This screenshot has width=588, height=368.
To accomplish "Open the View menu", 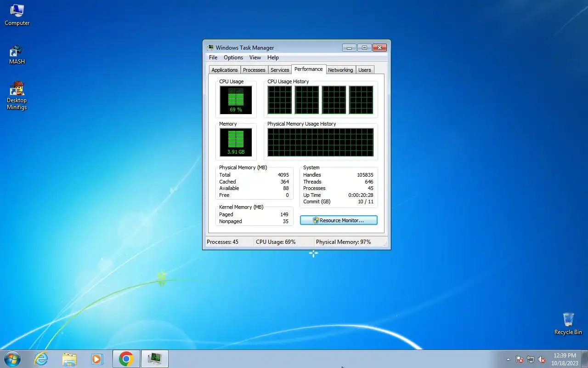I will click(255, 57).
